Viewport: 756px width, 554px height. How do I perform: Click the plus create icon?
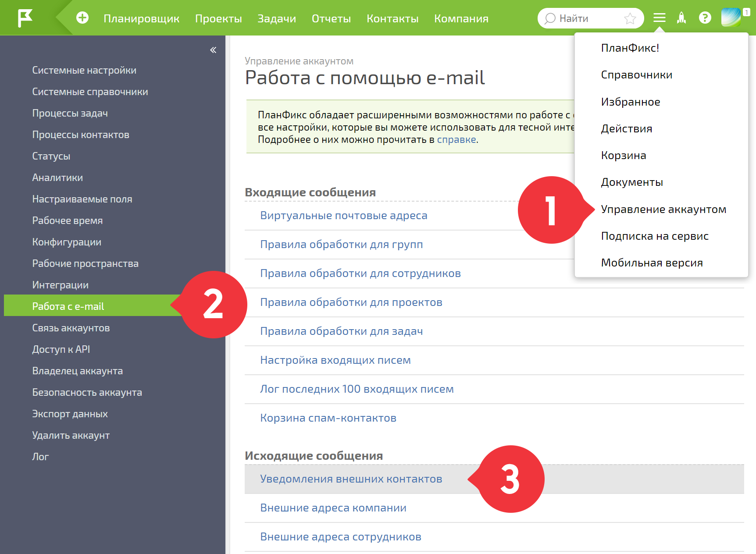coord(82,18)
